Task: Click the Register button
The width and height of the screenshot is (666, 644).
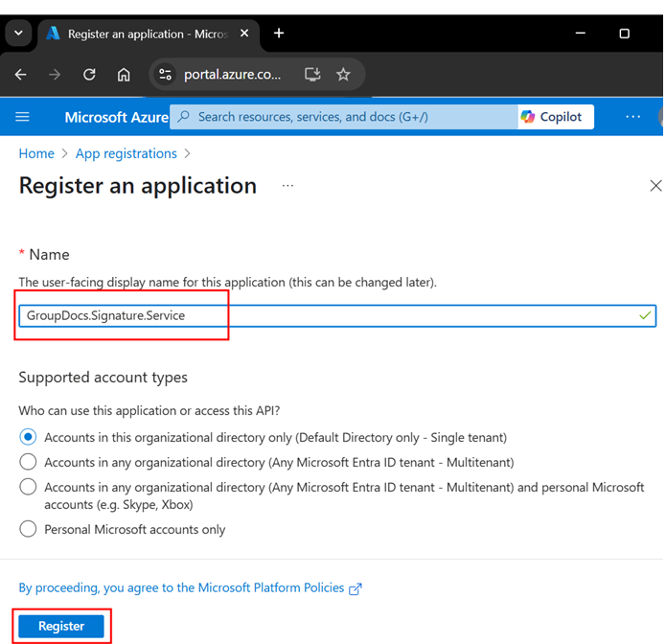Action: 61,626
